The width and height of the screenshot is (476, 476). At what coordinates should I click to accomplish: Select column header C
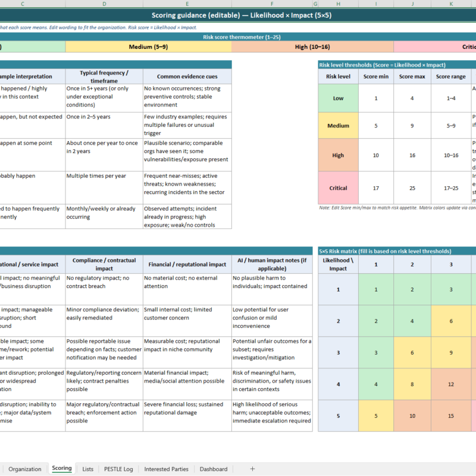[x=22, y=4]
